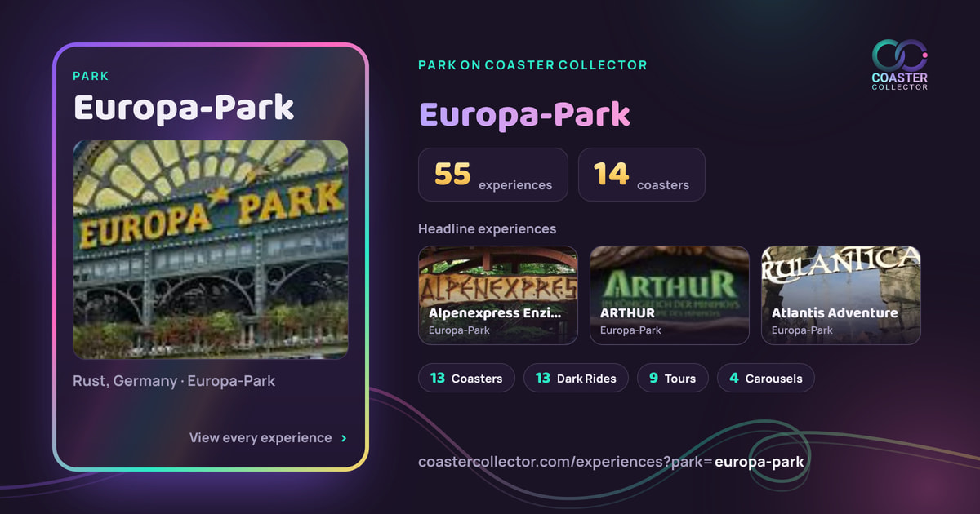Image resolution: width=980 pixels, height=514 pixels.
Task: Click the Coaster Collector logo
Action: coord(900,64)
